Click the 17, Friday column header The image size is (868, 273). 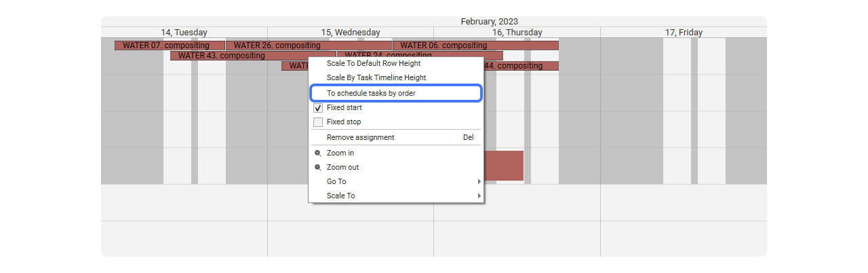pyautogui.click(x=684, y=32)
